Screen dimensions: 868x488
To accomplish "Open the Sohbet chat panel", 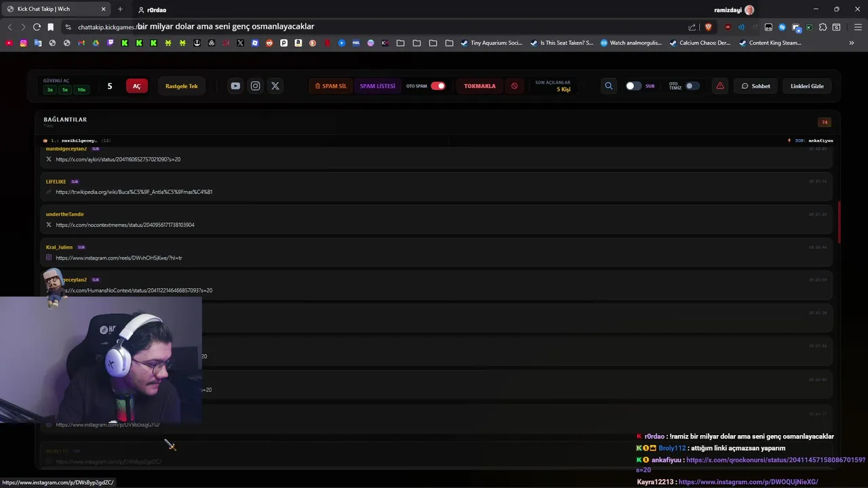I will coord(755,86).
